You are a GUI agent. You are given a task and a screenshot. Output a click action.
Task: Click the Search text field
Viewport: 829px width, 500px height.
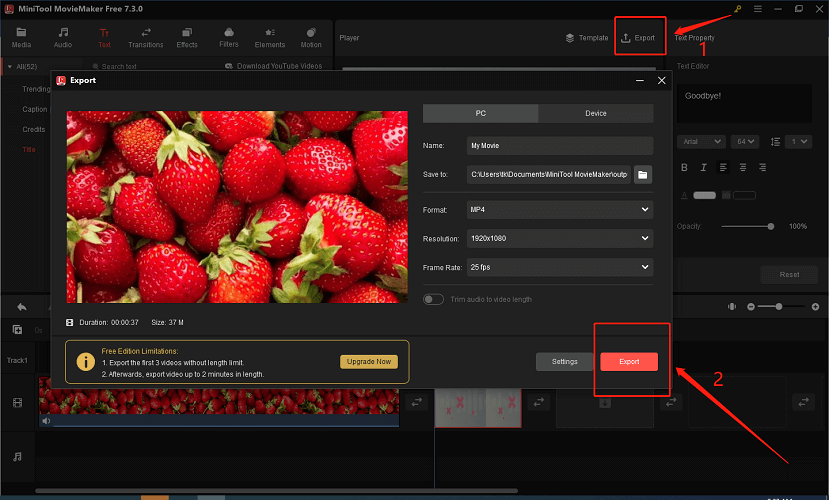(119, 67)
